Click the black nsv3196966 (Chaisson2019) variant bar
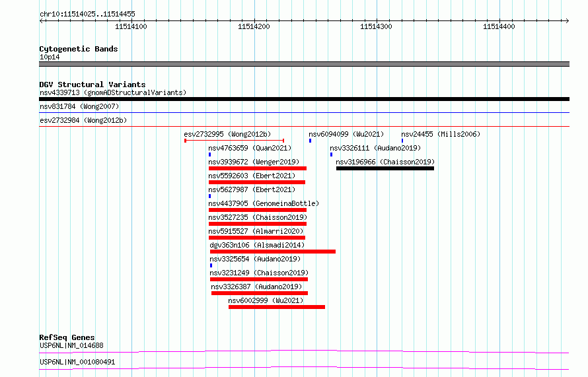 pos(385,168)
